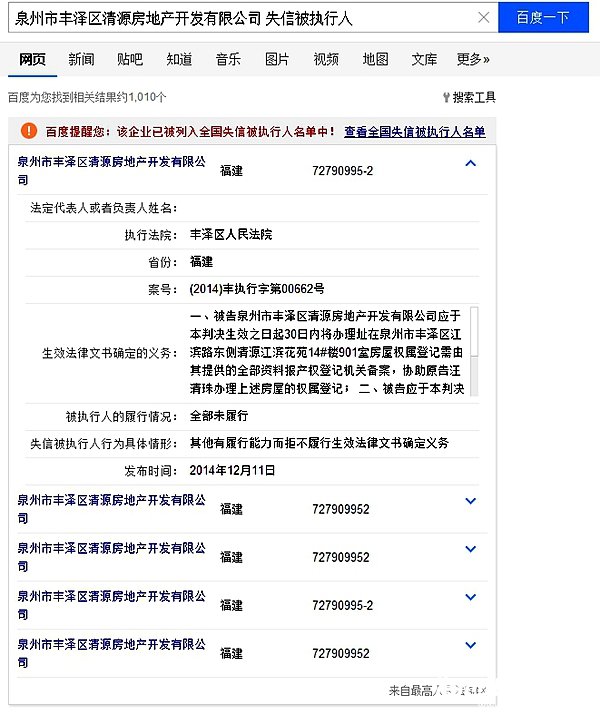Screen dimensions: 600x714
Task: Switch to the 新闻 tab
Action: 82,59
